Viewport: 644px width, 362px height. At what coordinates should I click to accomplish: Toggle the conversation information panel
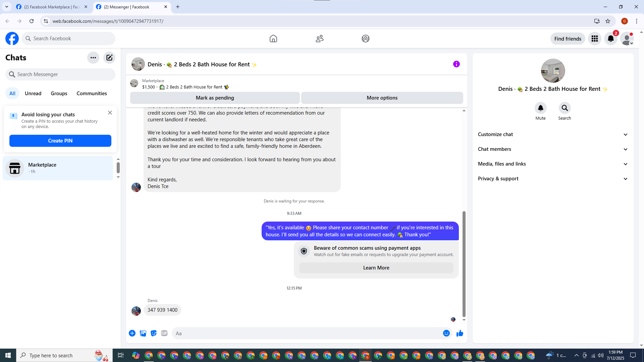[456, 64]
